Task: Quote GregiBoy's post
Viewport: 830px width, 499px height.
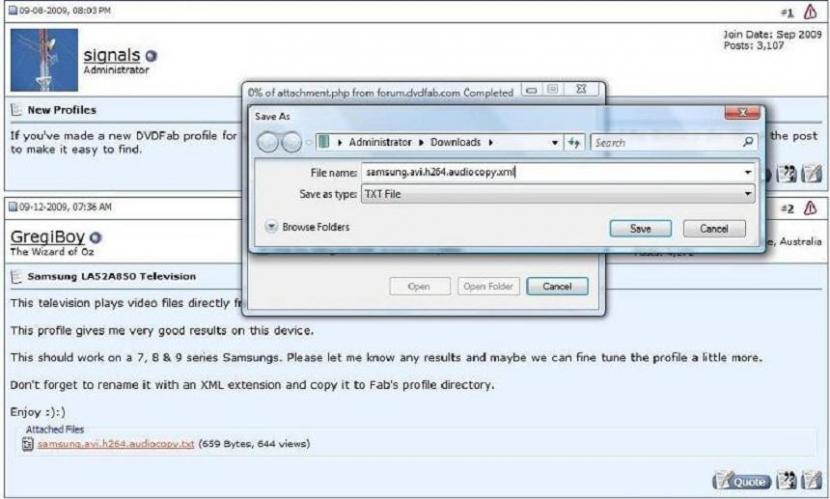Action: point(742,481)
